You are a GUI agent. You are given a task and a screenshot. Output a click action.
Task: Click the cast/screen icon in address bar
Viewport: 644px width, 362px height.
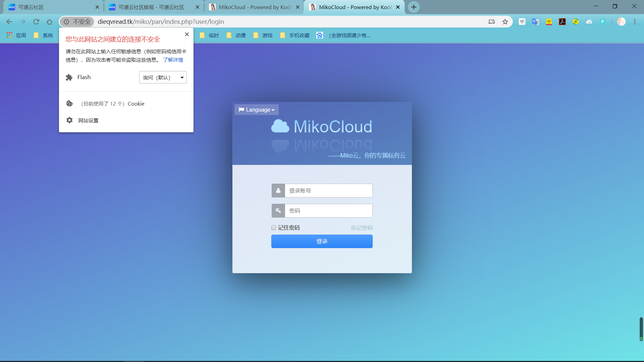(x=492, y=22)
